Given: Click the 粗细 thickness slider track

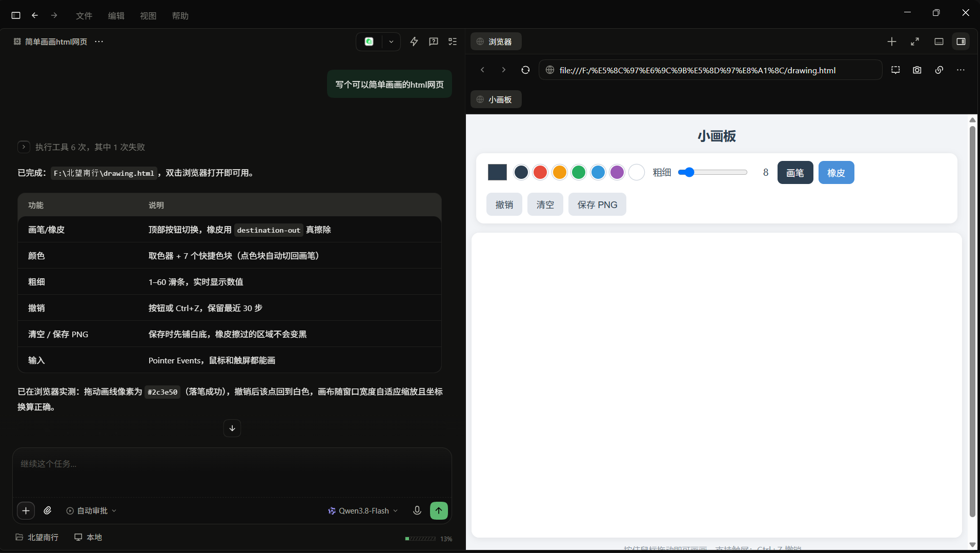Looking at the screenshot, I should [x=712, y=172].
